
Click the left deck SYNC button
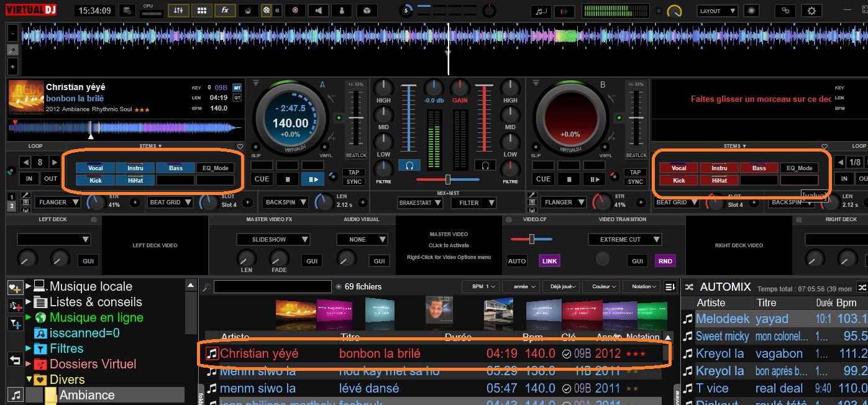coord(354,182)
